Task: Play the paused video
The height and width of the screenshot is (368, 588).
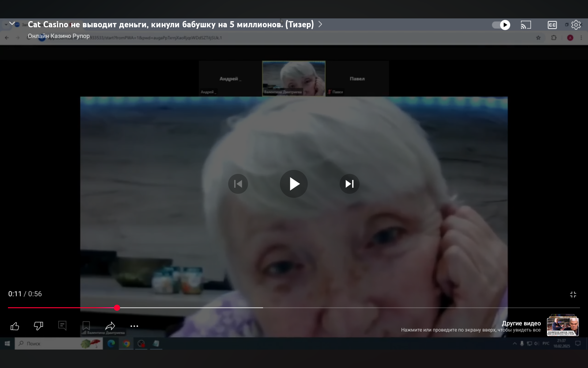Action: click(x=294, y=184)
